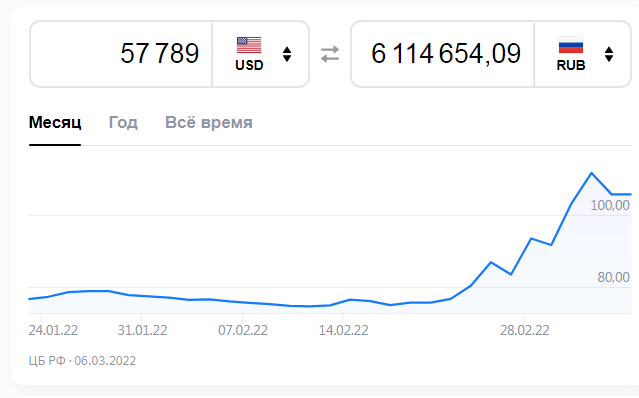Click the Russian flag icon
Screen dimensions: 639x398
[x=571, y=45]
